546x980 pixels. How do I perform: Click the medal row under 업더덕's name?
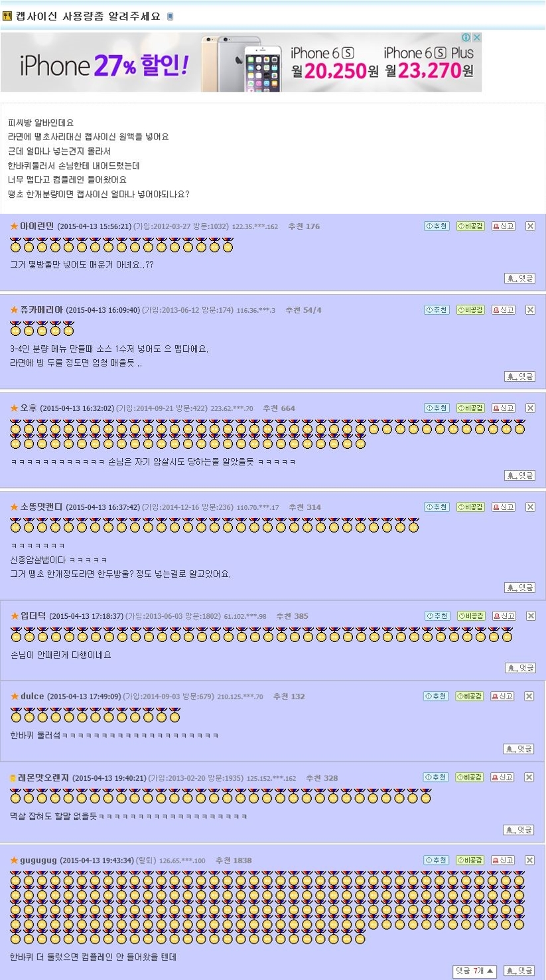[262, 635]
